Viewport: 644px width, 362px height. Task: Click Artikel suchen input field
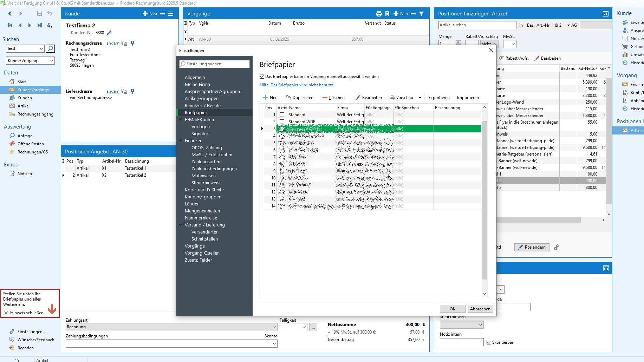pyautogui.click(x=477, y=25)
